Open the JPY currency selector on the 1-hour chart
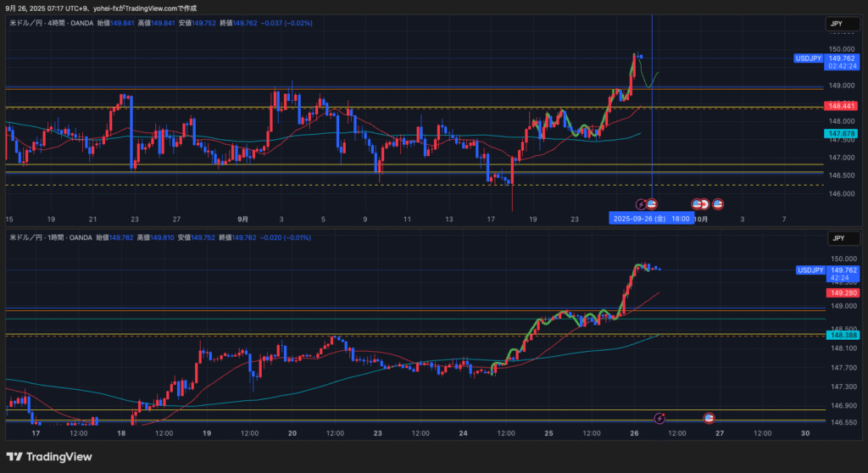 coord(838,238)
